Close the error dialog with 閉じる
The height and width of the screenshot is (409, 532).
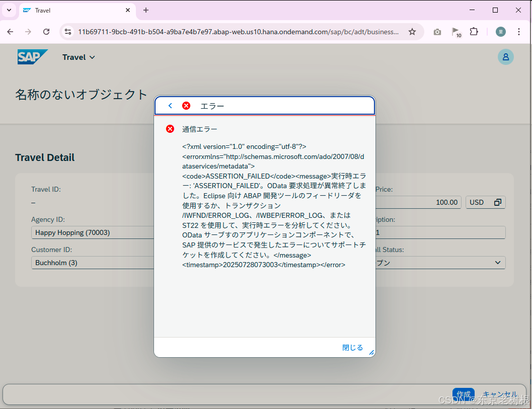(352, 347)
